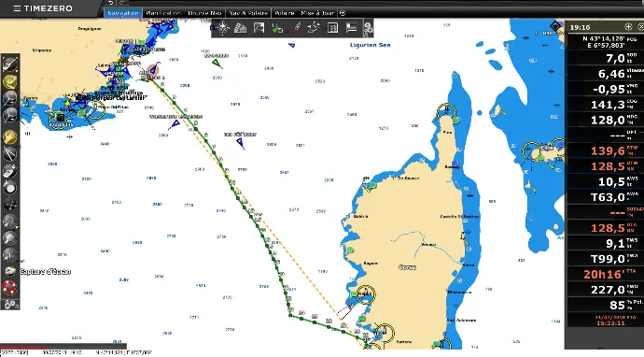The height and width of the screenshot is (357, 644).
Task: Open ribbon settings gear icons
Action: [x=368, y=28]
